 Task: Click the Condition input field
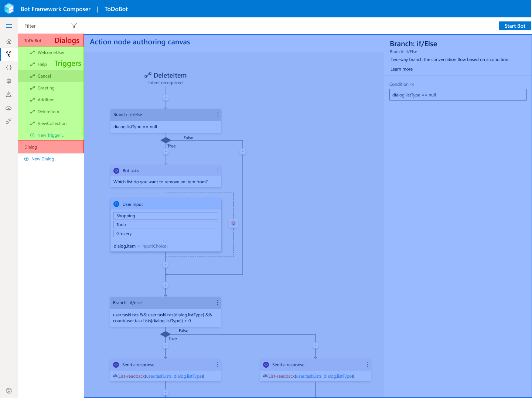458,95
